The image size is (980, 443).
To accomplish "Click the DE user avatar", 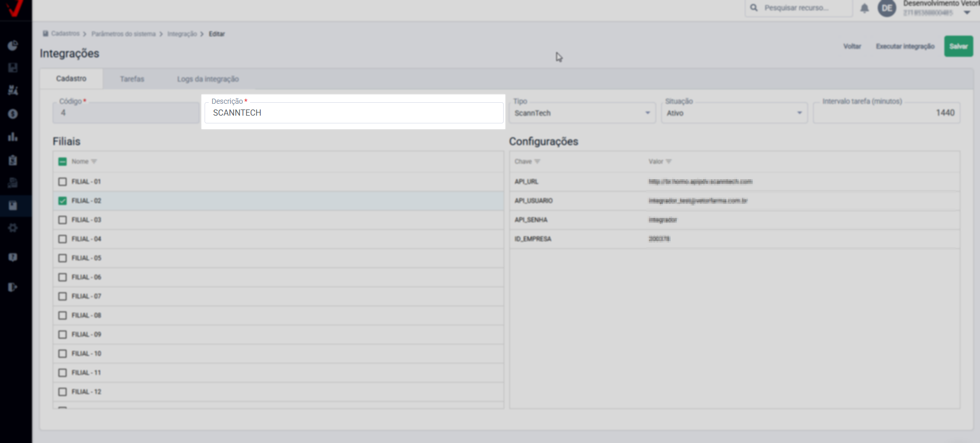I will click(x=886, y=8).
